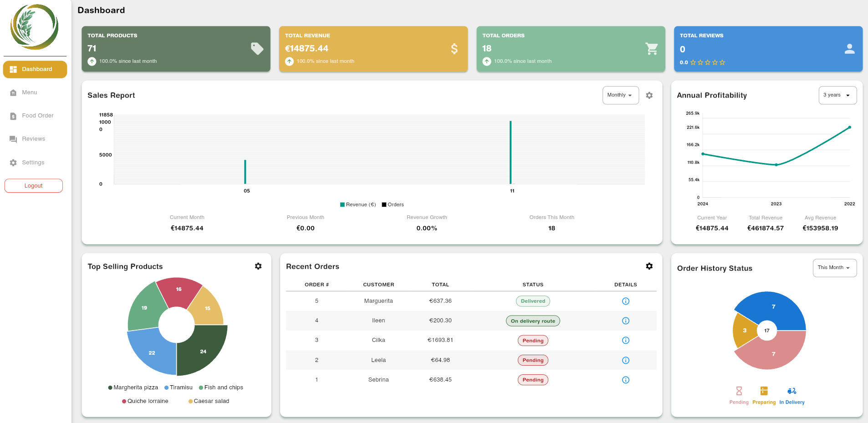Click dark green pie slice labeled 24
Viewport: 868px width, 423px height.
tap(203, 352)
